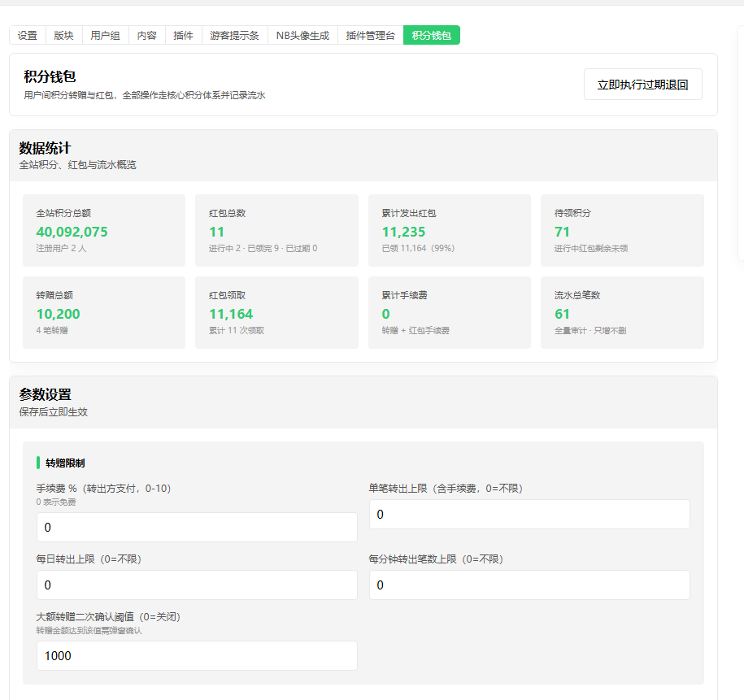This screenshot has width=744, height=700.
Task: Click the 转赠总额 statistics card
Action: click(104, 313)
